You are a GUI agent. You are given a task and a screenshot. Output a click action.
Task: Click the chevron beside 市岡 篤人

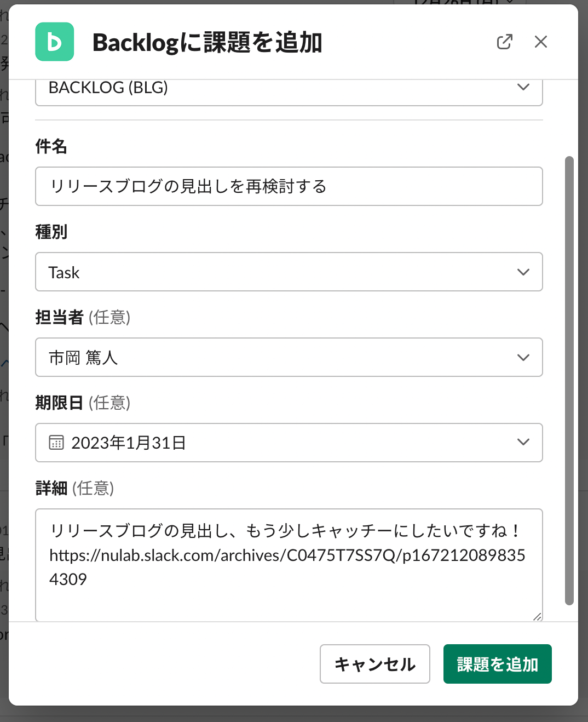(x=523, y=357)
